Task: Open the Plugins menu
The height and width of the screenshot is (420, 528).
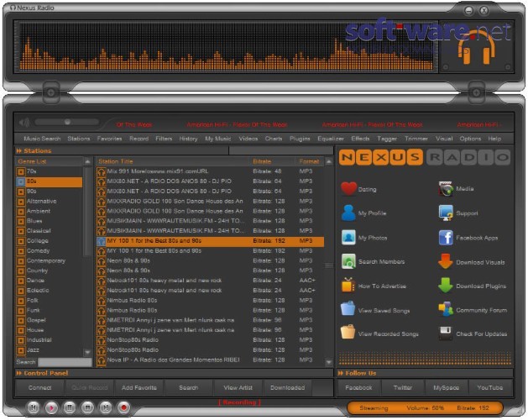Action: click(x=300, y=139)
